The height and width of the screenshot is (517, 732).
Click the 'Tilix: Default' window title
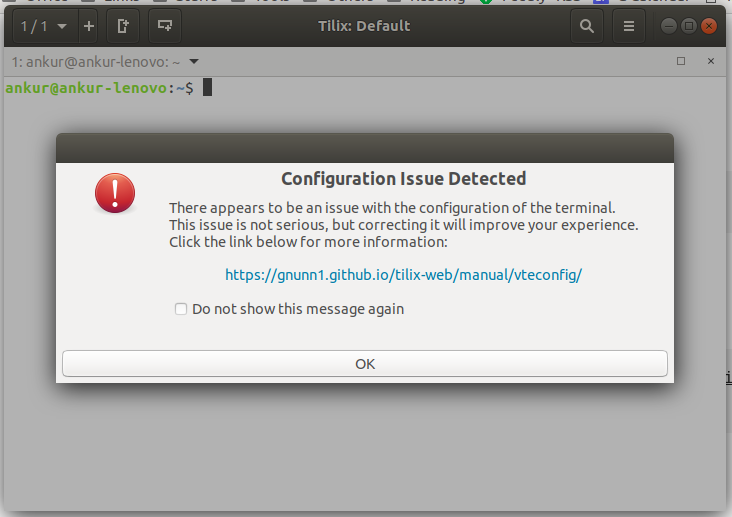pyautogui.click(x=364, y=26)
